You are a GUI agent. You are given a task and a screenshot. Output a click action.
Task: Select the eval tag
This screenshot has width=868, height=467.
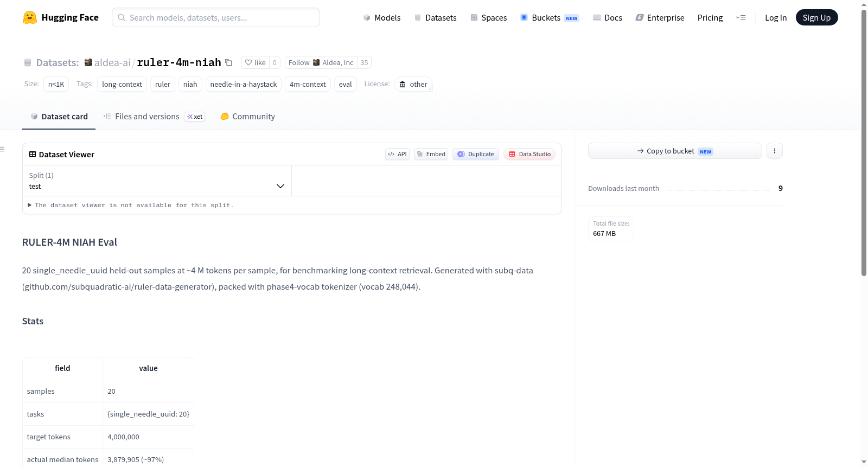click(346, 84)
